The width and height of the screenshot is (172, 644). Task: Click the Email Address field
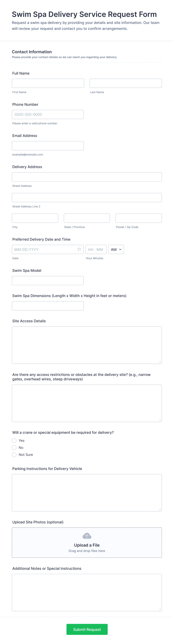point(48,146)
